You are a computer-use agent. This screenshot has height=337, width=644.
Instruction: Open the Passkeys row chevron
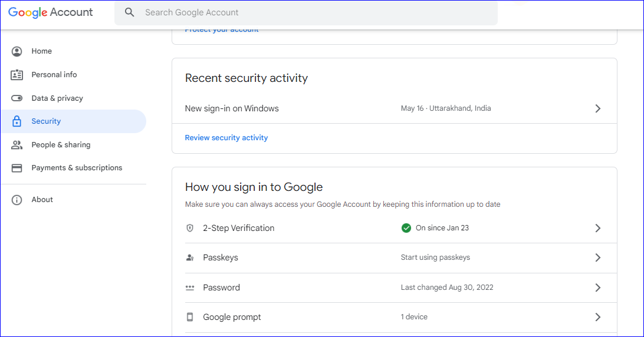coord(598,257)
